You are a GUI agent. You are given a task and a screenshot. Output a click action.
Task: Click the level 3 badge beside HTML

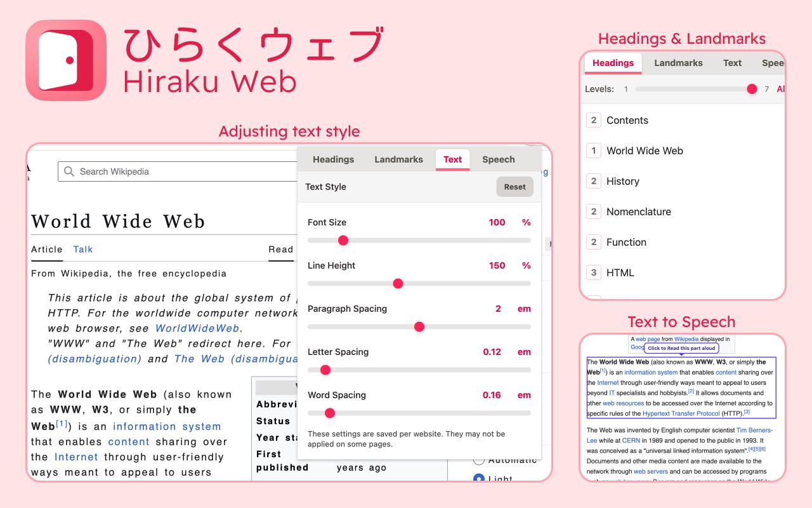pyautogui.click(x=594, y=272)
